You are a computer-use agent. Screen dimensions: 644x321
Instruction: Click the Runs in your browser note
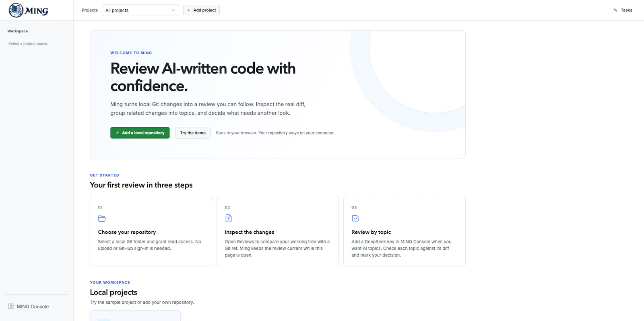point(275,133)
